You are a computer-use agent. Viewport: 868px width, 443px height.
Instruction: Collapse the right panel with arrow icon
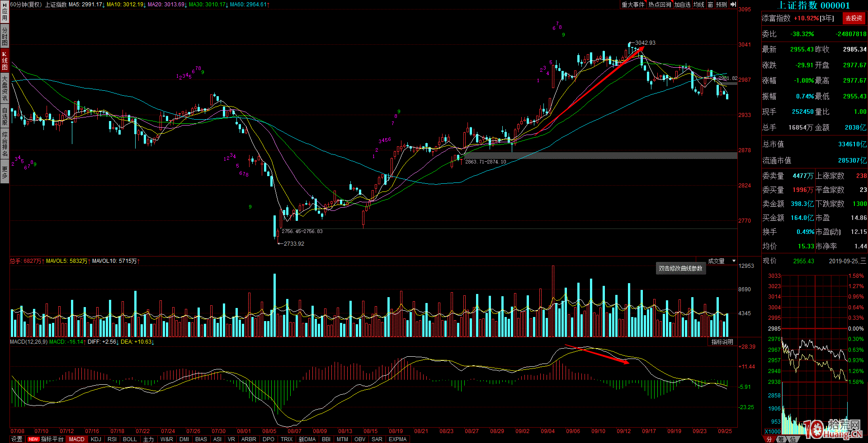click(733, 5)
